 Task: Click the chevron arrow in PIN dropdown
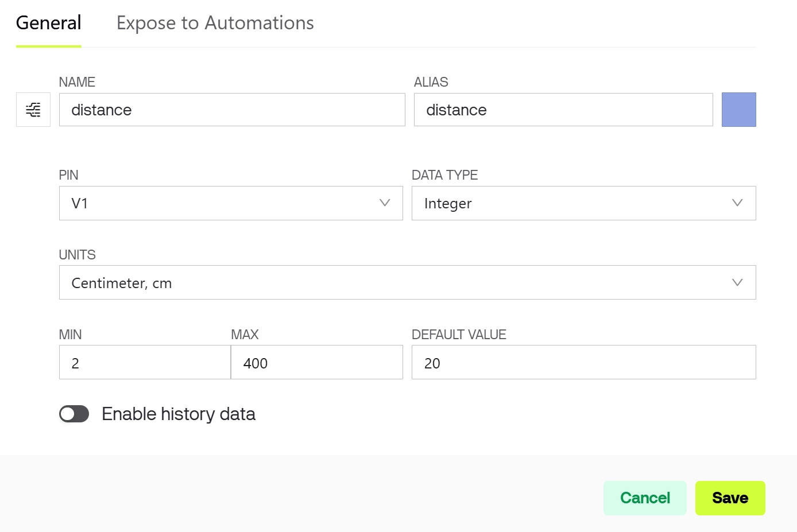pos(385,203)
